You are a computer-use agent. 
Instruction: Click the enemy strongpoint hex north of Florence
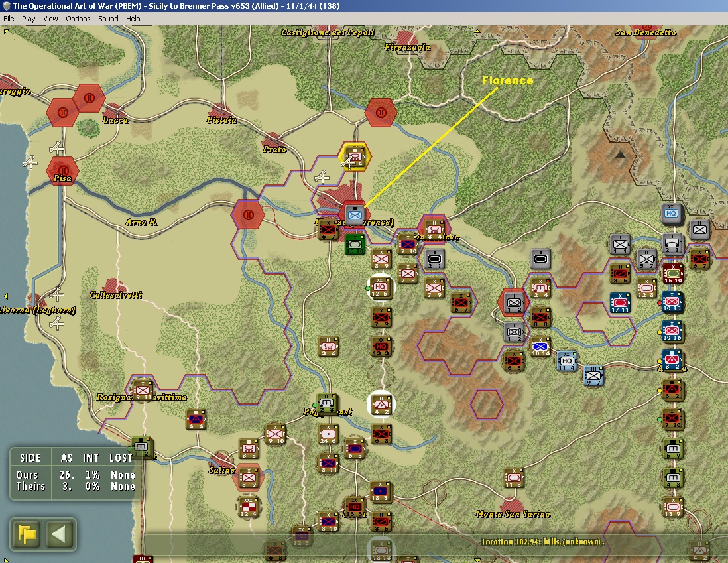(x=381, y=113)
